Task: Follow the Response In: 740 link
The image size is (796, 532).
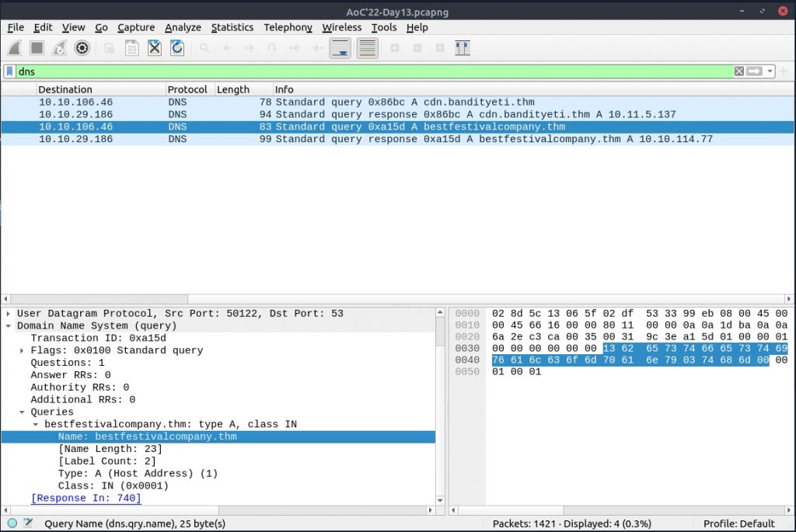Action: tap(86, 498)
